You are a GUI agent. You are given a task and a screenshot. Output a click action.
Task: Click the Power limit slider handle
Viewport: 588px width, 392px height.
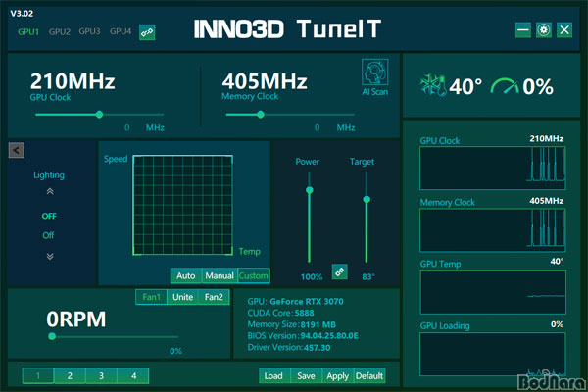[x=310, y=190]
